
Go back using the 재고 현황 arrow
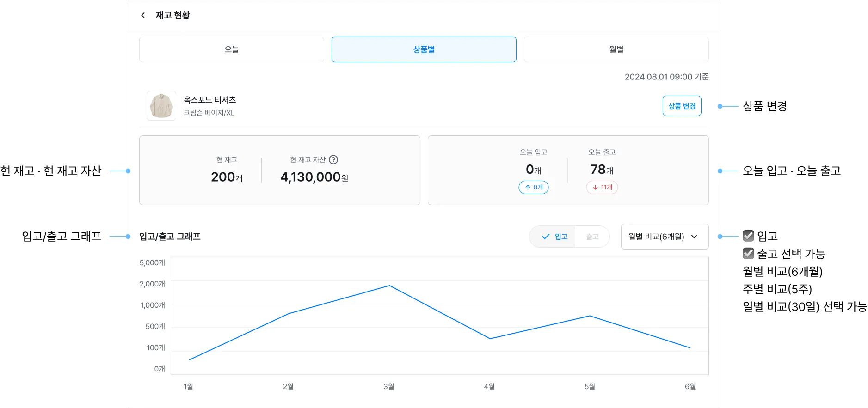tap(143, 15)
